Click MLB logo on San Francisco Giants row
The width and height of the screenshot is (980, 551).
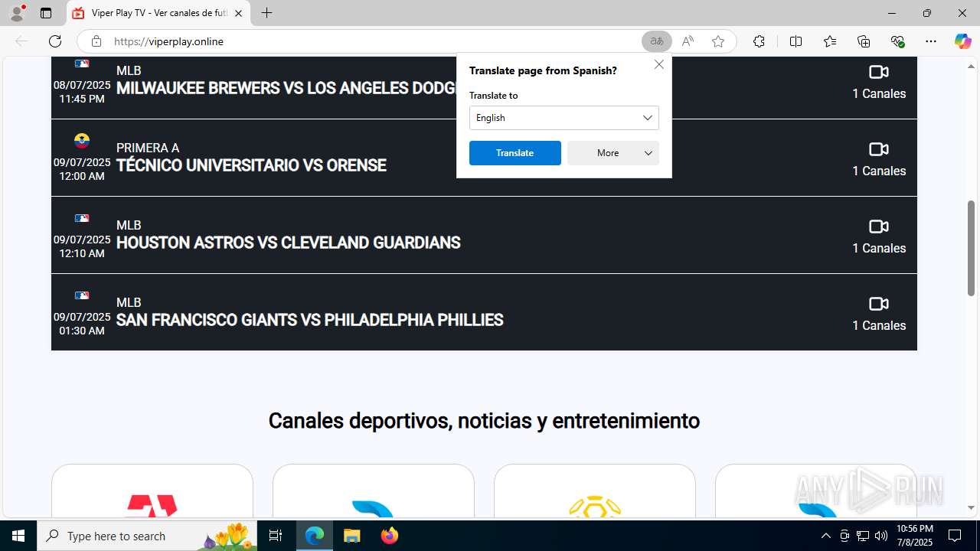pyautogui.click(x=82, y=295)
